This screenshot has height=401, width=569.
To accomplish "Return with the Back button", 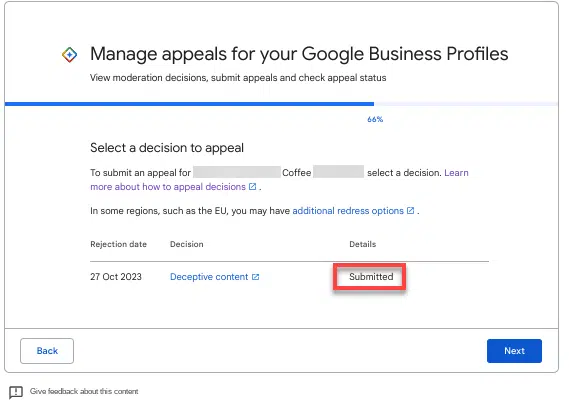I will point(47,351).
